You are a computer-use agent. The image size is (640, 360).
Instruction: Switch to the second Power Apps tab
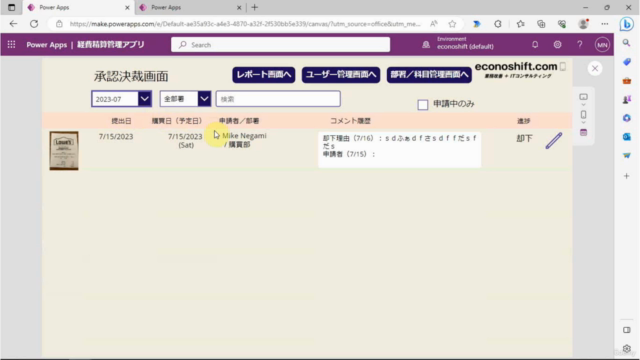[190, 7]
